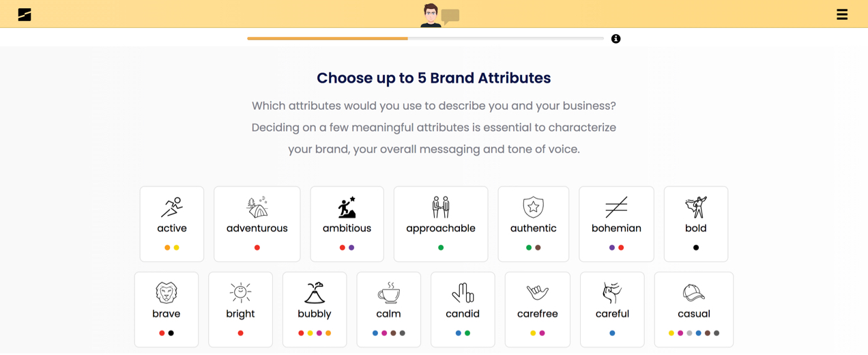
Task: Click the running figure icon for active
Action: [x=172, y=207]
